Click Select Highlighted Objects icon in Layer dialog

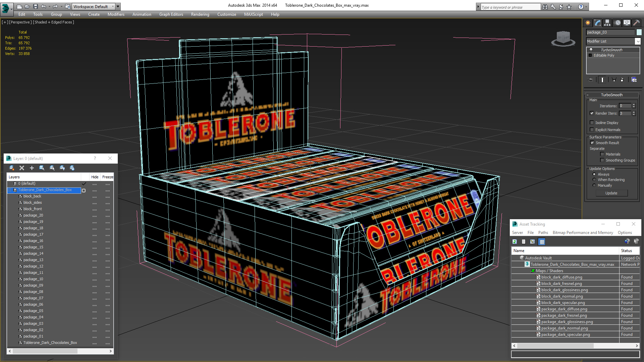coord(42,168)
